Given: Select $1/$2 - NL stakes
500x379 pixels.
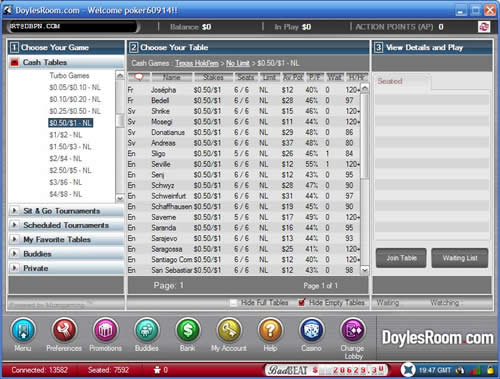Looking at the screenshot, I should [x=66, y=135].
